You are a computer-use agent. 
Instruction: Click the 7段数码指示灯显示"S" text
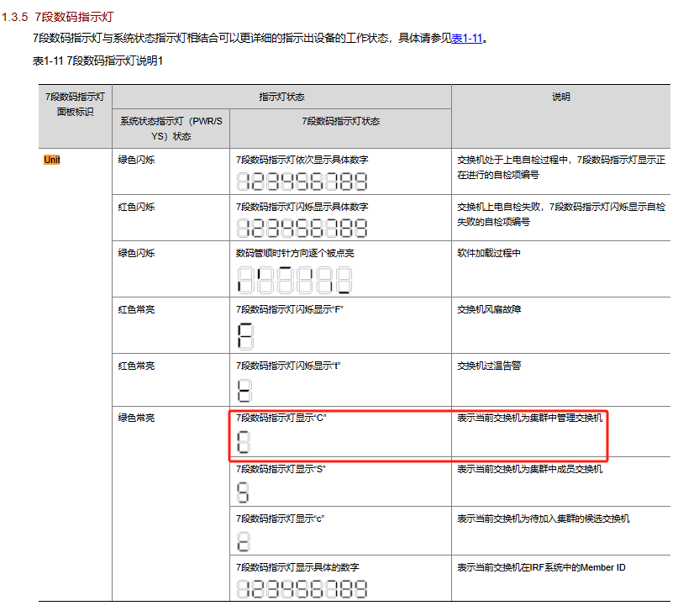pos(281,469)
